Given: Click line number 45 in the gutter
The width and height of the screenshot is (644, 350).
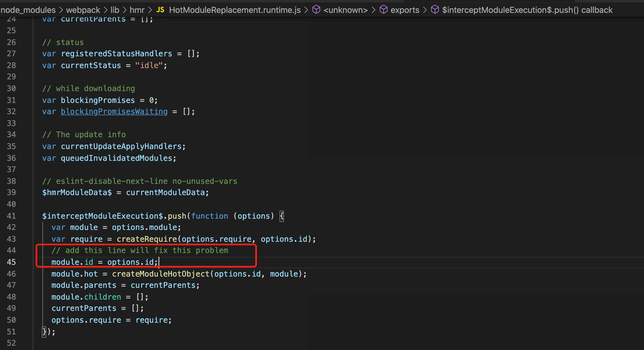Looking at the screenshot, I should (11, 262).
